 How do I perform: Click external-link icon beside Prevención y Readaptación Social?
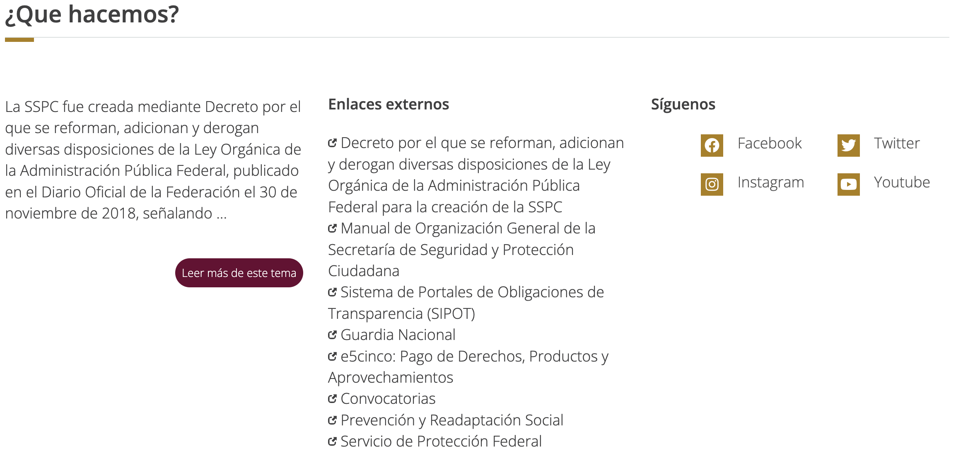coord(332,420)
